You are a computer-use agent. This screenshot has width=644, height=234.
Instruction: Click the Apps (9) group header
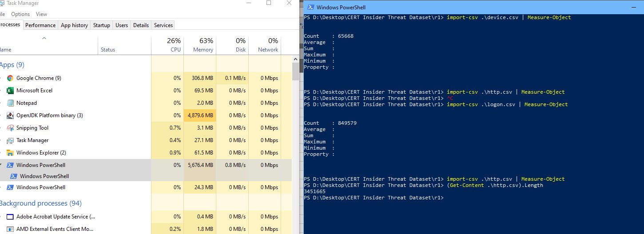(x=12, y=65)
